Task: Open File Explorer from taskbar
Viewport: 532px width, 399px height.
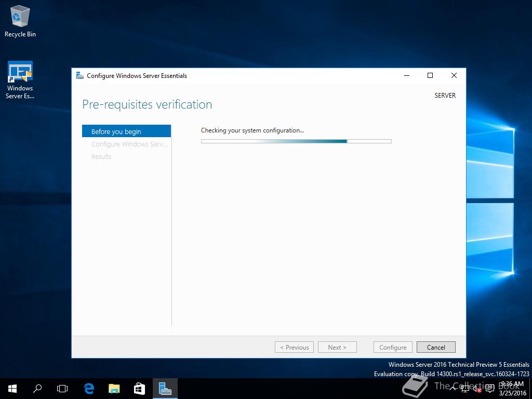Action: [x=114, y=389]
